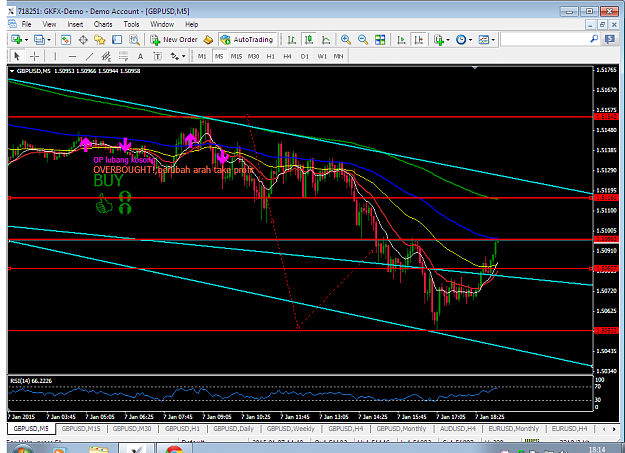Screen dimensions: 625x453
Task: Switch timeframe to D1
Action: click(305, 56)
